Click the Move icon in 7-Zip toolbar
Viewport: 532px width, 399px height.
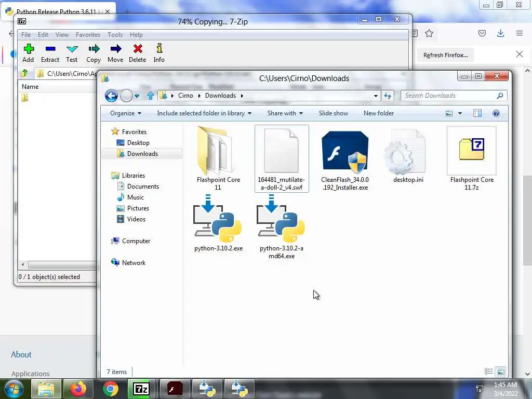pos(116,49)
